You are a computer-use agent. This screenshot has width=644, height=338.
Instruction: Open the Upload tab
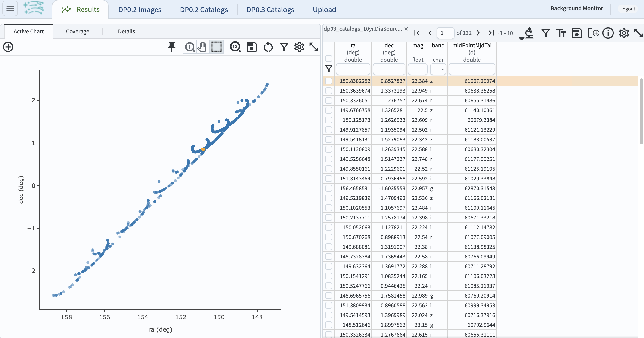click(x=324, y=10)
